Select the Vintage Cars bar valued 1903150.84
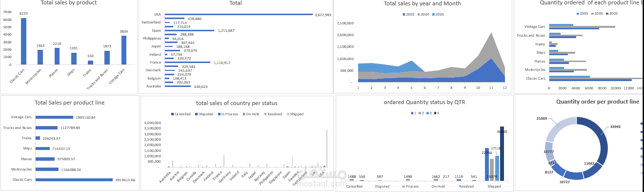 (x=54, y=117)
